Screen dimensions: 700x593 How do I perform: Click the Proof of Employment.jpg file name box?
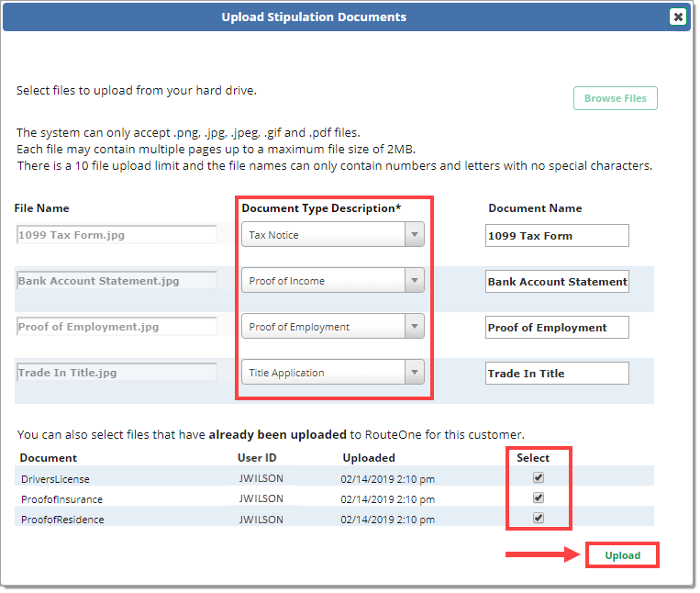pos(116,327)
